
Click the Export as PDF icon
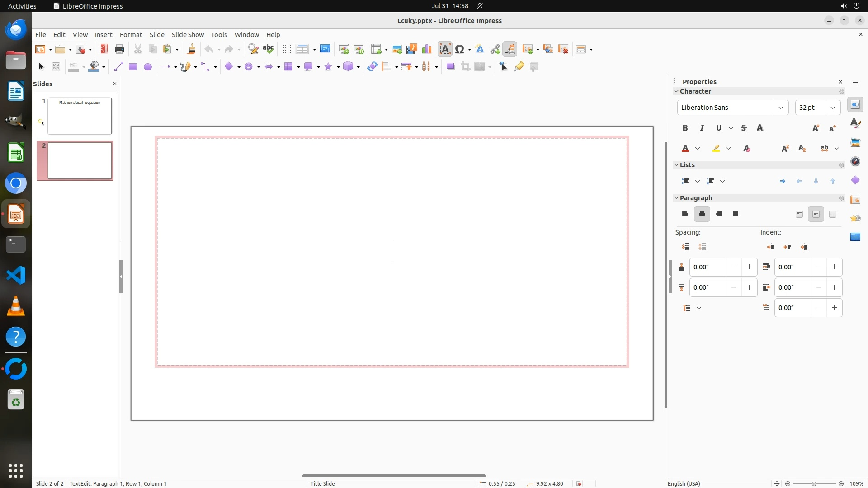104,49
